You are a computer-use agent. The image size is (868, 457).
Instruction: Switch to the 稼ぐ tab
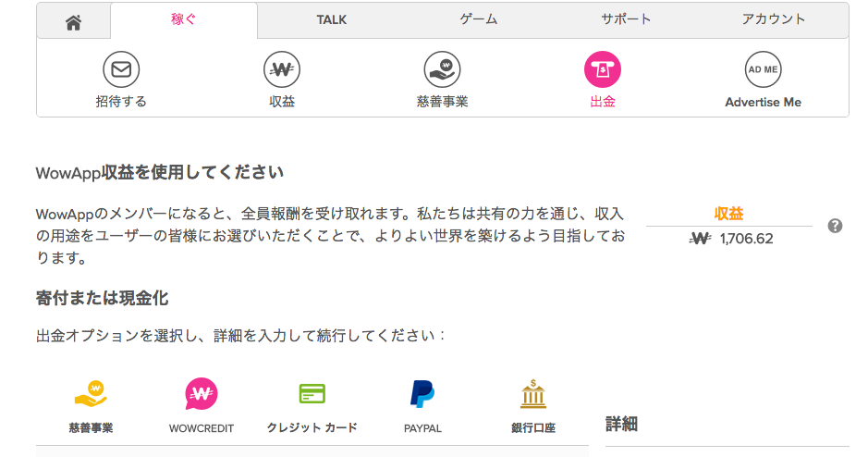coord(184,19)
